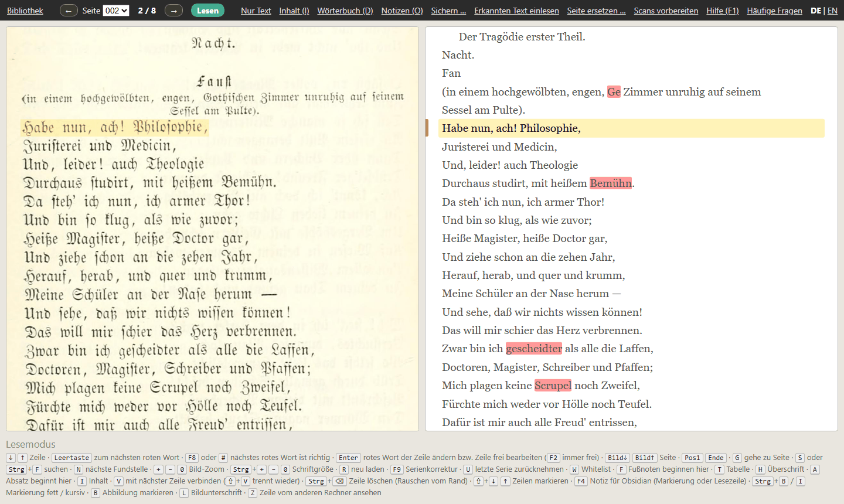The image size is (844, 504).
Task: Click the Bild↓ key hint
Action: tap(617, 458)
